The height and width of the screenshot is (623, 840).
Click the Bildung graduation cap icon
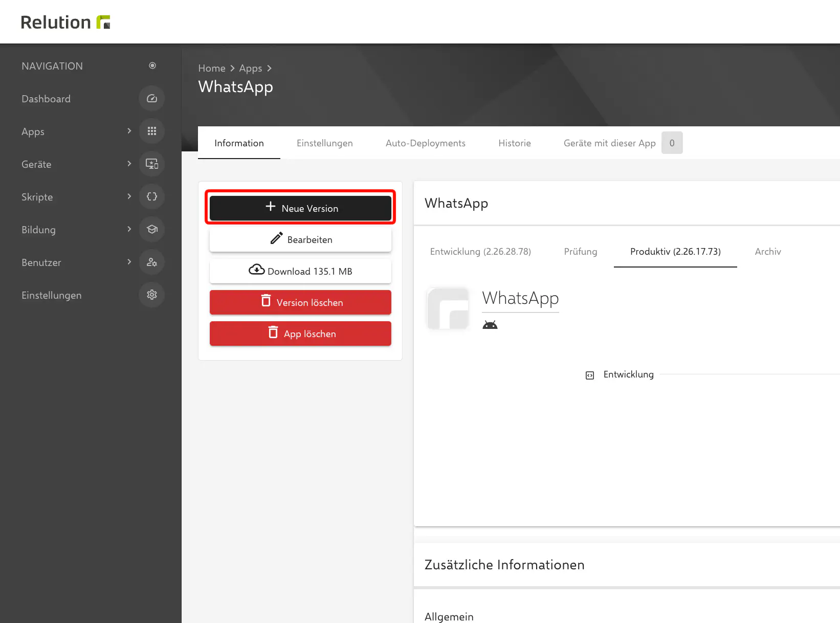tap(152, 230)
